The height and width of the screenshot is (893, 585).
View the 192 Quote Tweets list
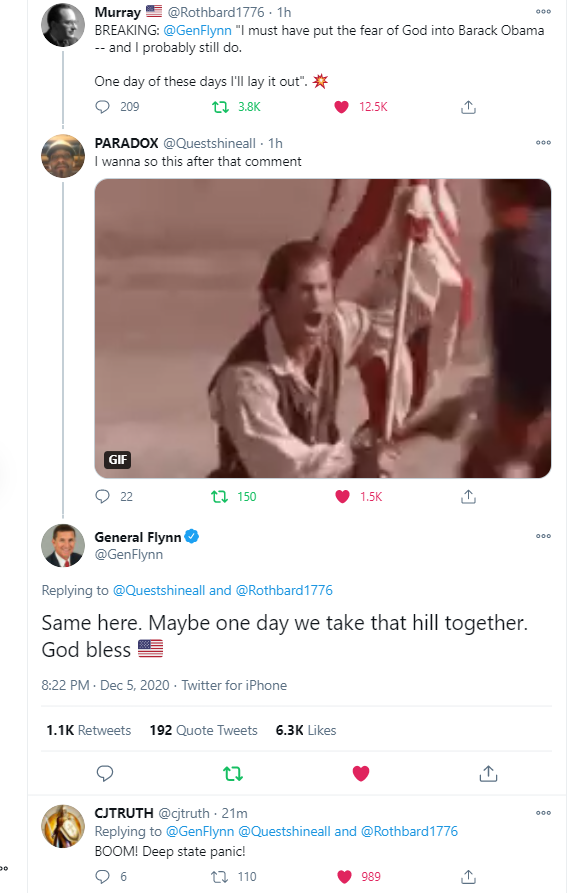click(x=203, y=730)
